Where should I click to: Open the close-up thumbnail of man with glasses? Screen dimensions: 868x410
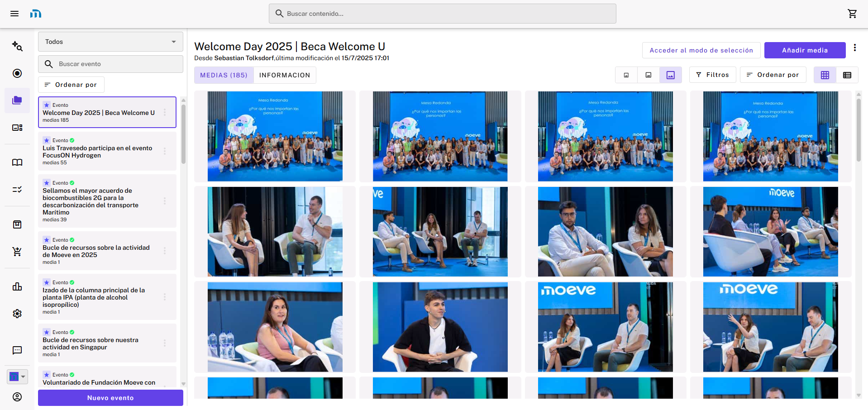[x=606, y=232]
